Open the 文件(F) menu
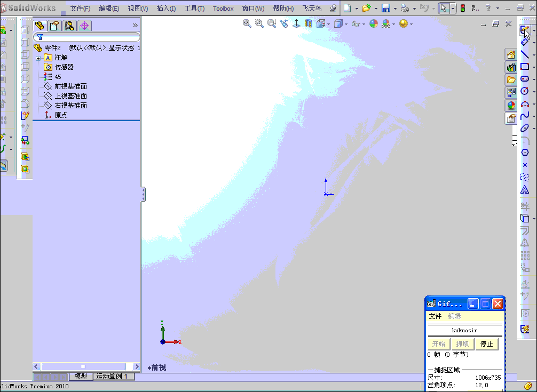 (x=80, y=8)
